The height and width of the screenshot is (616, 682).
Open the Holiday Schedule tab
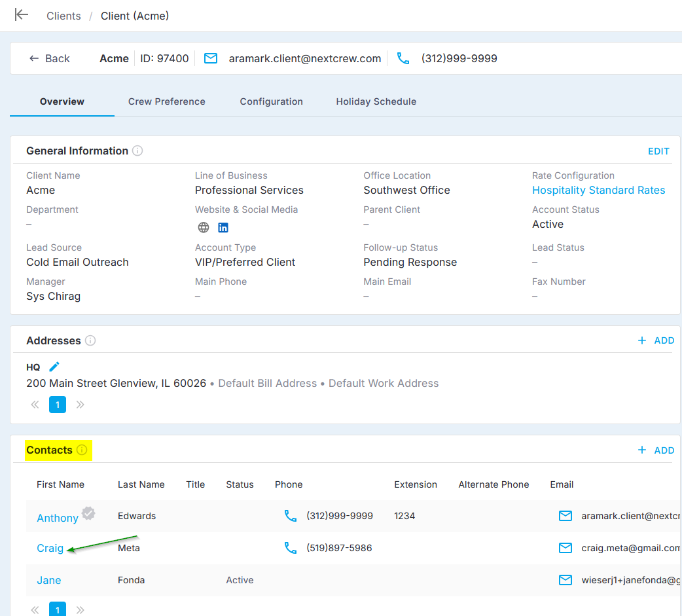click(376, 101)
